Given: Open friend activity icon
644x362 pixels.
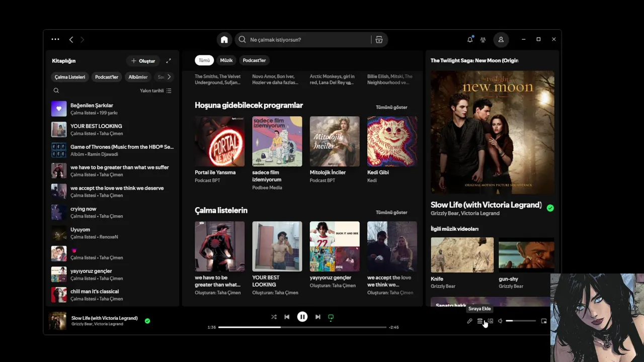Looking at the screenshot, I should tap(483, 40).
